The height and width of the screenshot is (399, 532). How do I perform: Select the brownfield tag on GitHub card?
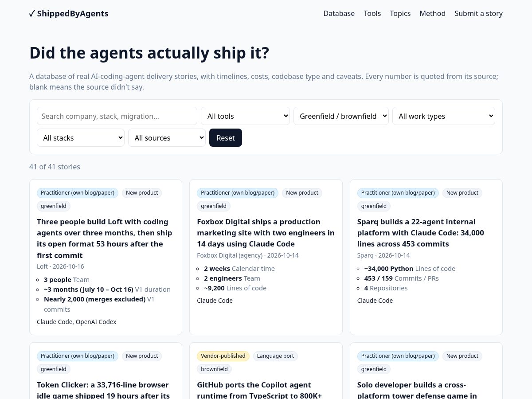point(214,369)
